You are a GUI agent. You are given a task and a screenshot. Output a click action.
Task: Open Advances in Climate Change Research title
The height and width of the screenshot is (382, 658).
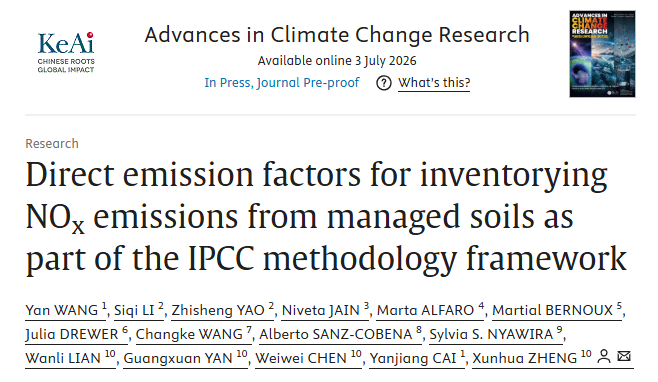coord(337,35)
